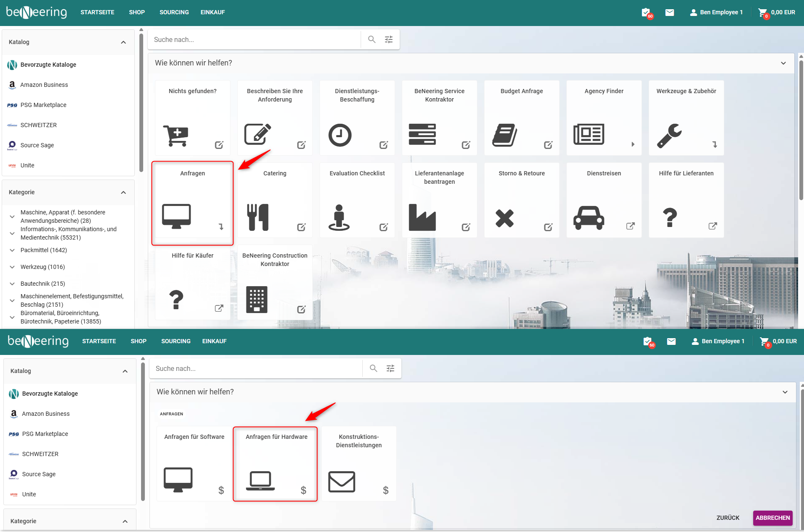Select the Storno & Retoure tile
Viewport: 804px width, 532px height.
point(521,200)
